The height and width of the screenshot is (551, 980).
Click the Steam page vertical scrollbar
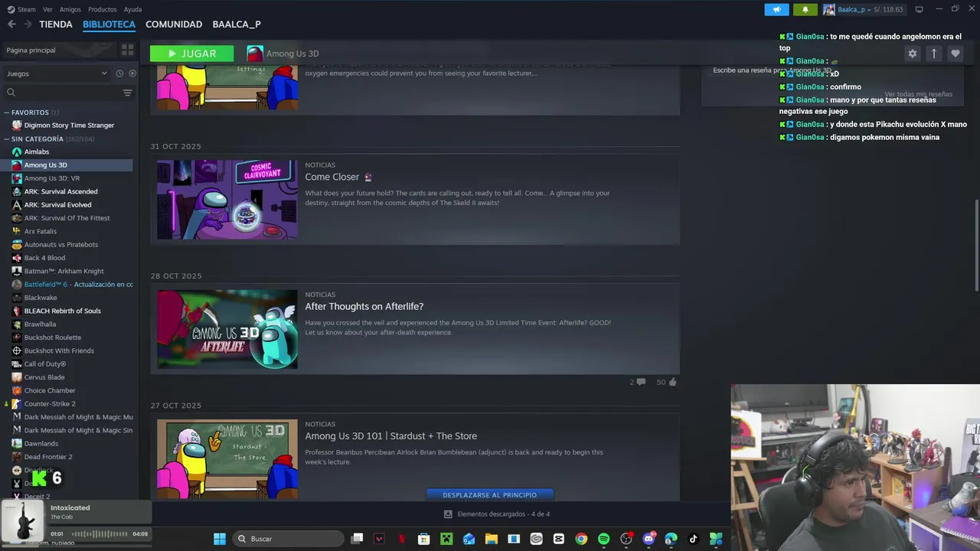975,245
